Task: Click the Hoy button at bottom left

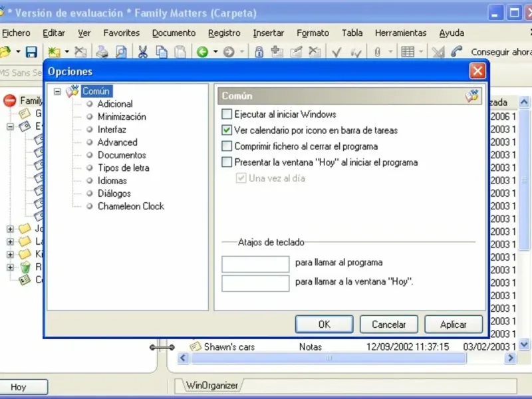Action: [x=23, y=387]
